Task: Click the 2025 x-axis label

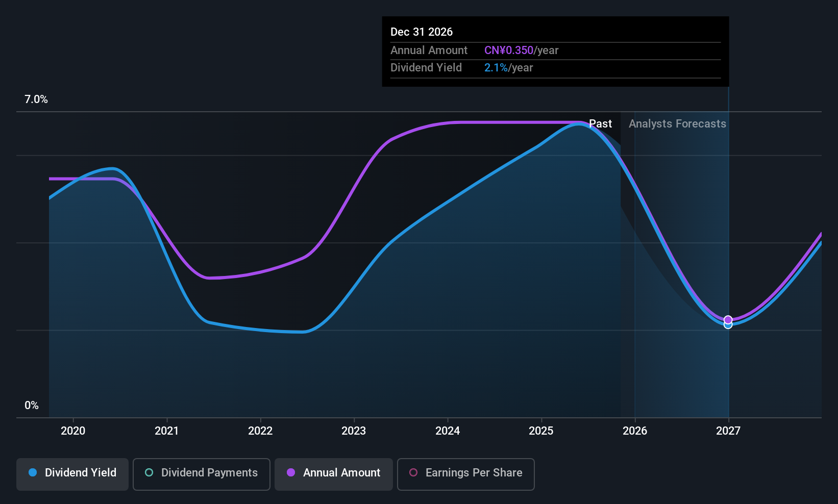Action: (x=541, y=431)
